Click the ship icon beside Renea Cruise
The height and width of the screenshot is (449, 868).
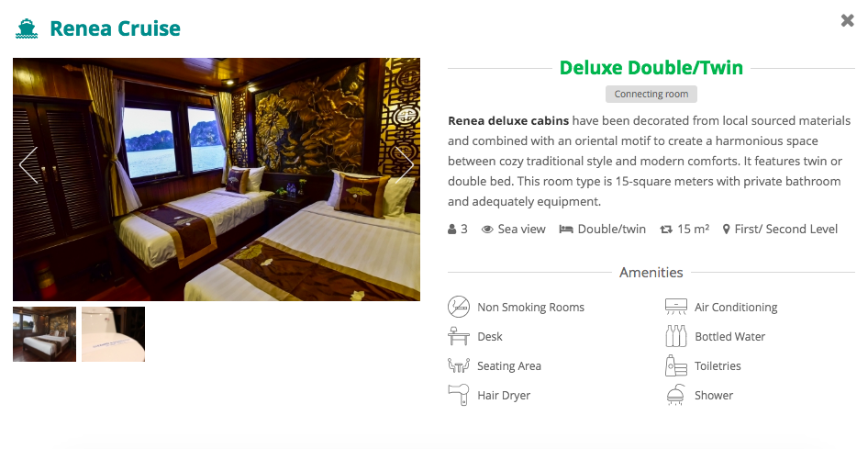coord(27,28)
